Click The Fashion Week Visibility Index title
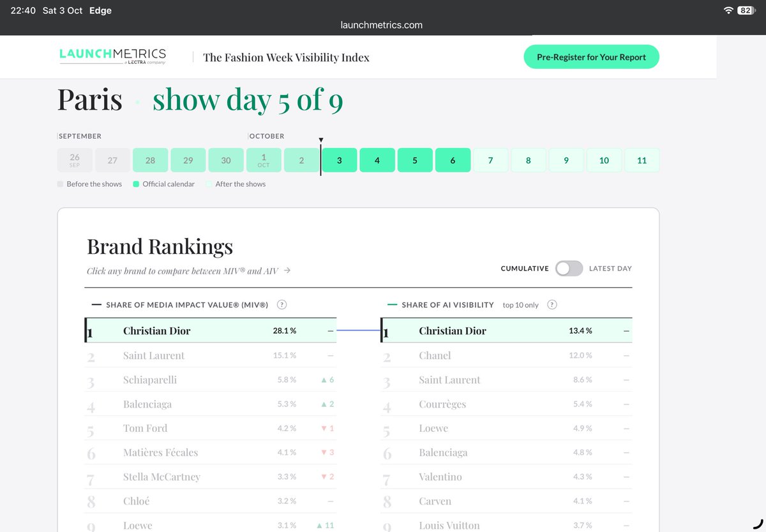This screenshot has height=532, width=766. pyautogui.click(x=286, y=57)
